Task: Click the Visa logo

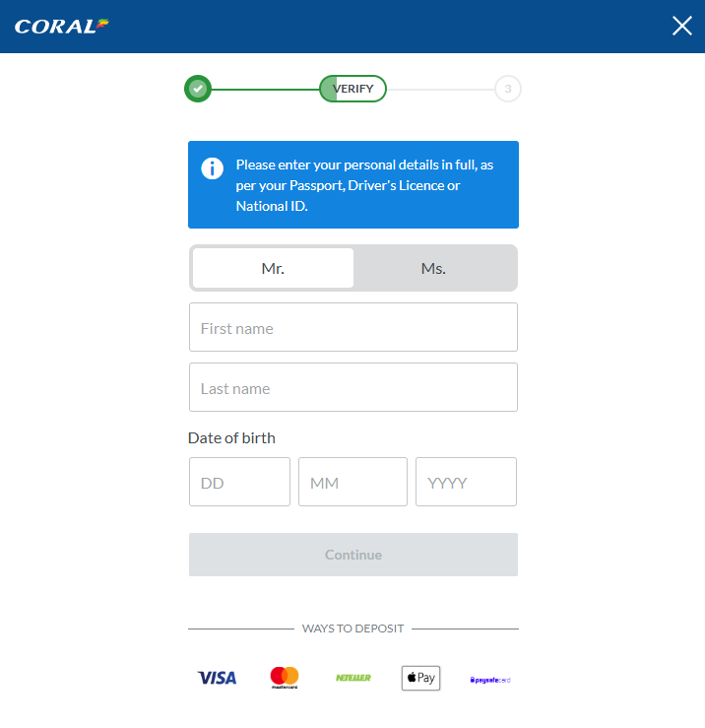Action: pyautogui.click(x=217, y=678)
